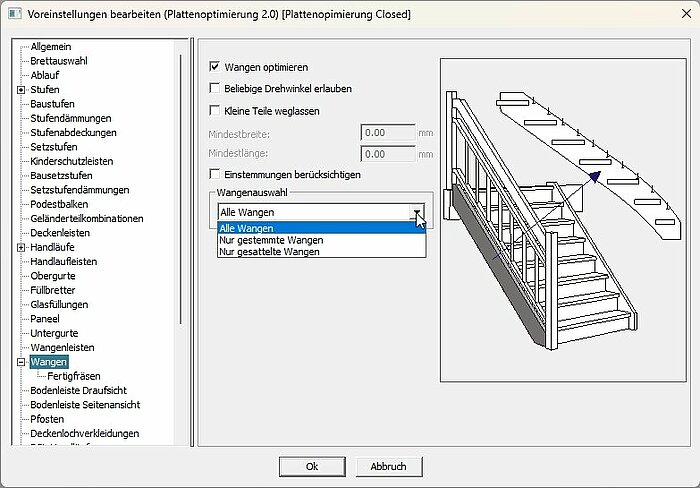Open Wangenleisten settings
Screen dimensions: 700x488
(x=62, y=347)
